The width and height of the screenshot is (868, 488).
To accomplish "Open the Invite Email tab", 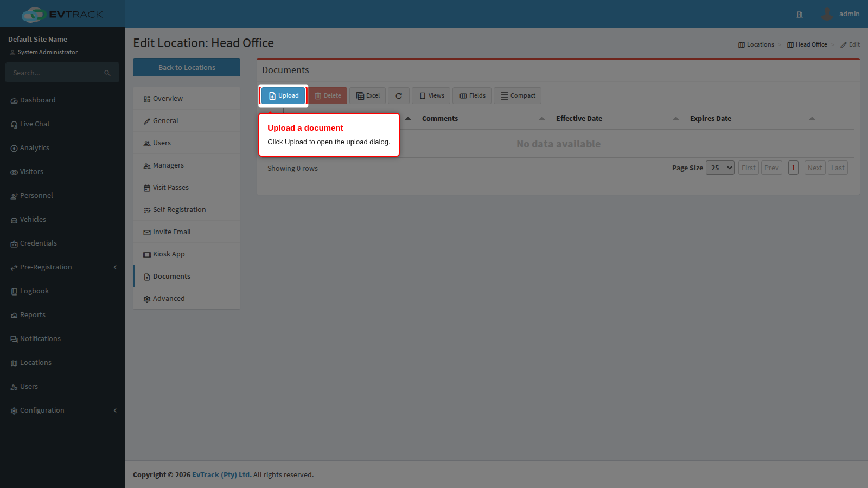I will pyautogui.click(x=187, y=232).
